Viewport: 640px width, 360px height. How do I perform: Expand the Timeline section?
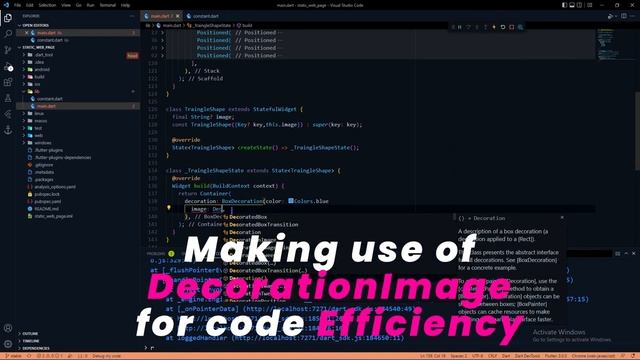click(x=78, y=341)
